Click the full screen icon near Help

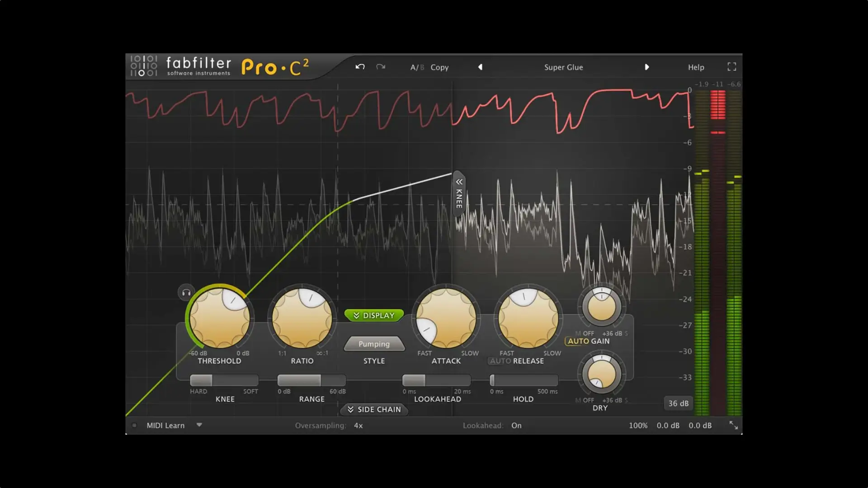[732, 66]
